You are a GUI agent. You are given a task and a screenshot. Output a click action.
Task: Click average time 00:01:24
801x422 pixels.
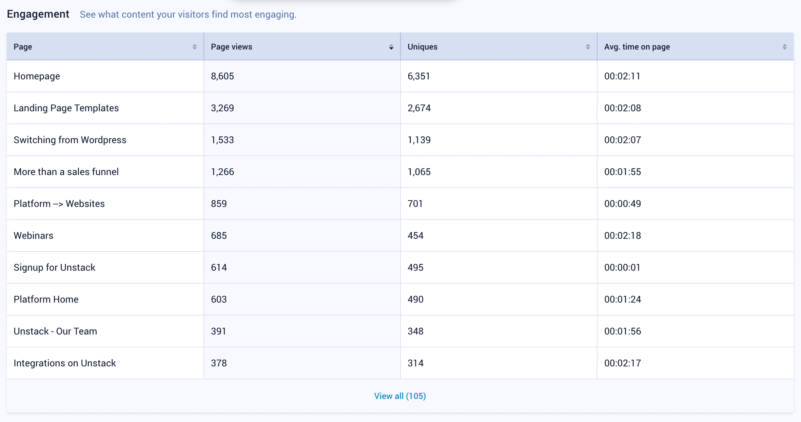click(622, 299)
